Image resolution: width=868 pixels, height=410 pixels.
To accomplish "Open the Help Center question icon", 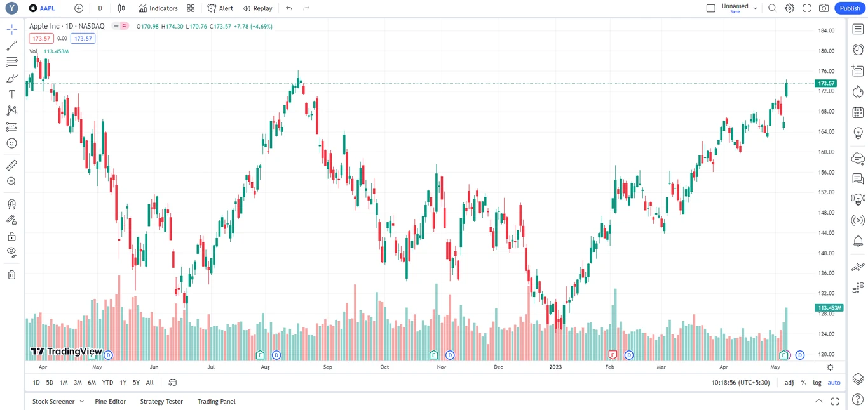I will (x=858, y=399).
